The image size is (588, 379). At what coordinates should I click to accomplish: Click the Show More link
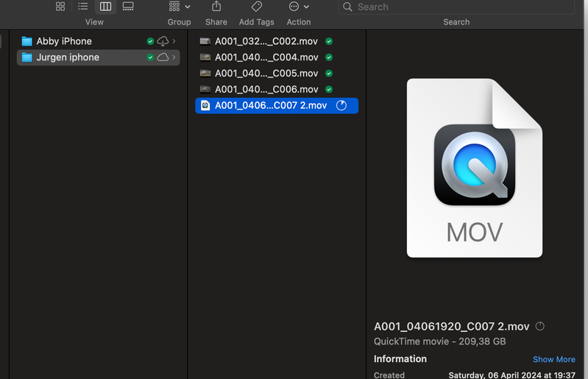(x=553, y=359)
